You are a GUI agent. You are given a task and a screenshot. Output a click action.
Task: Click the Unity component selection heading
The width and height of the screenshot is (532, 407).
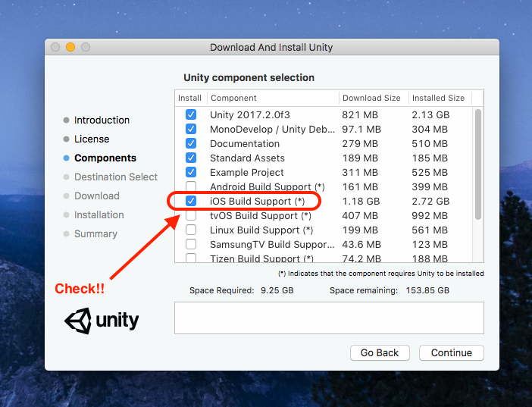249,78
